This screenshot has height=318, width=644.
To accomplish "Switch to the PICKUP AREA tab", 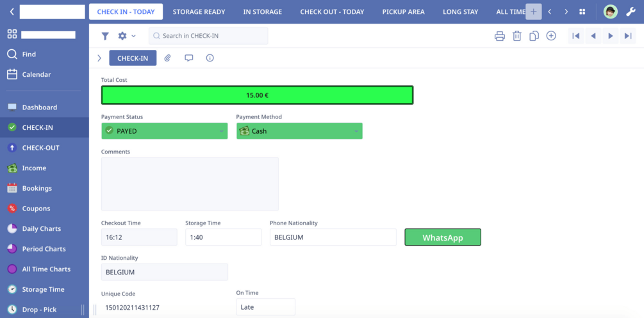I will coord(403,12).
